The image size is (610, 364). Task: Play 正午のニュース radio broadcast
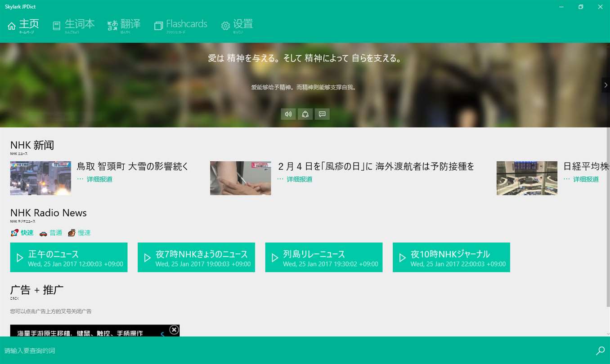(69, 257)
